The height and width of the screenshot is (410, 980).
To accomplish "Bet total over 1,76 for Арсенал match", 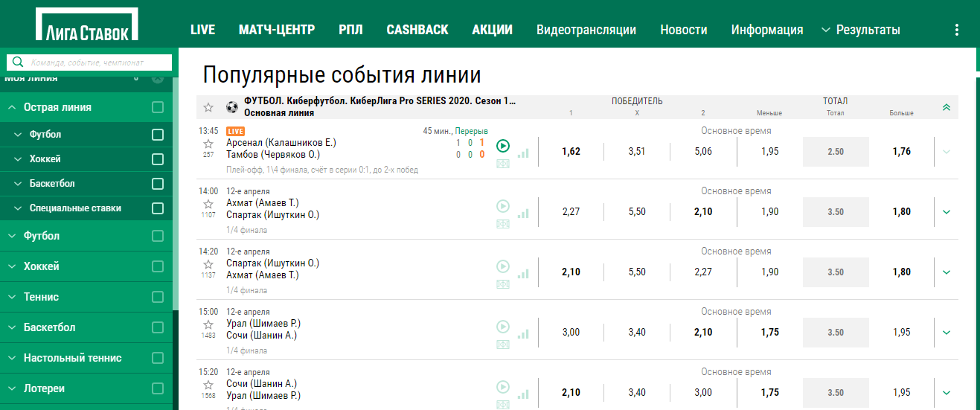I will [x=901, y=151].
